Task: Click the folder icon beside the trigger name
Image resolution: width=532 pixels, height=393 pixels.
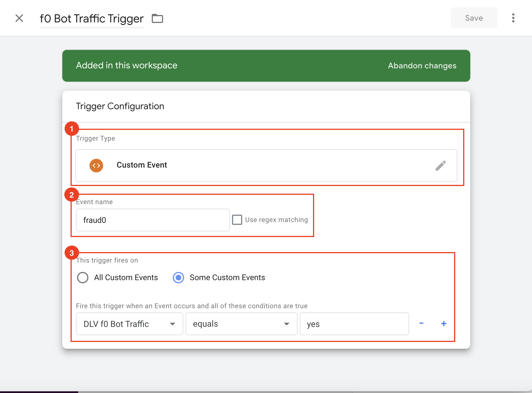Action: [157, 18]
